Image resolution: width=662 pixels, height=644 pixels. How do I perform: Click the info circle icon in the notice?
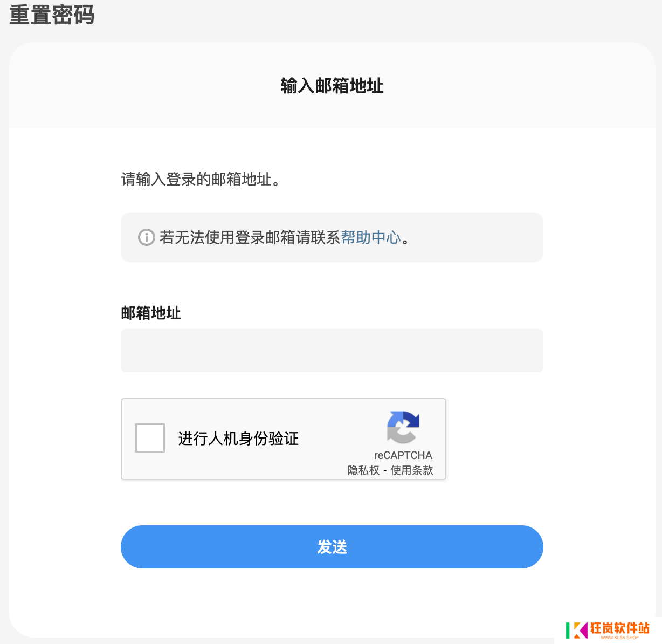tap(146, 237)
